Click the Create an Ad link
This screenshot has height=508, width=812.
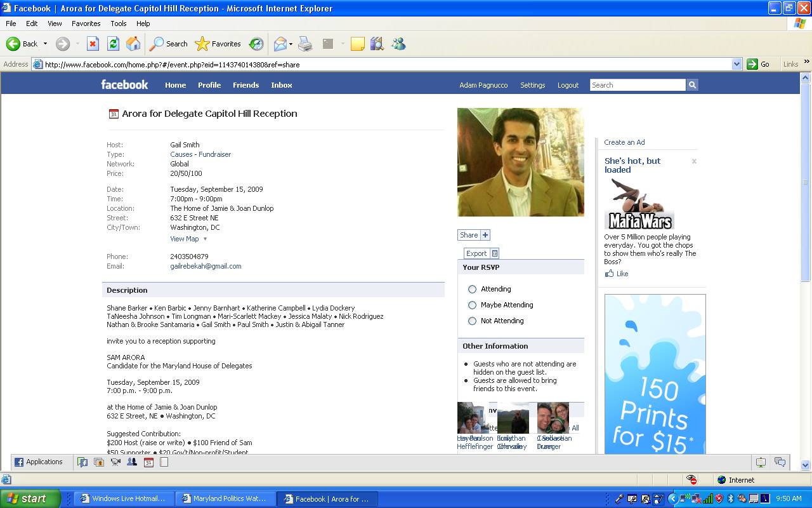(x=624, y=142)
